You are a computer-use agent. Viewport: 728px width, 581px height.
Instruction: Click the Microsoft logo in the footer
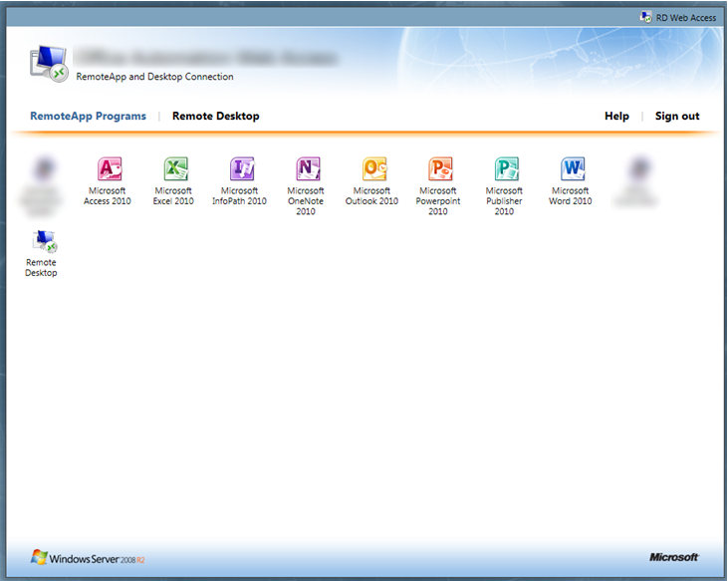click(673, 557)
